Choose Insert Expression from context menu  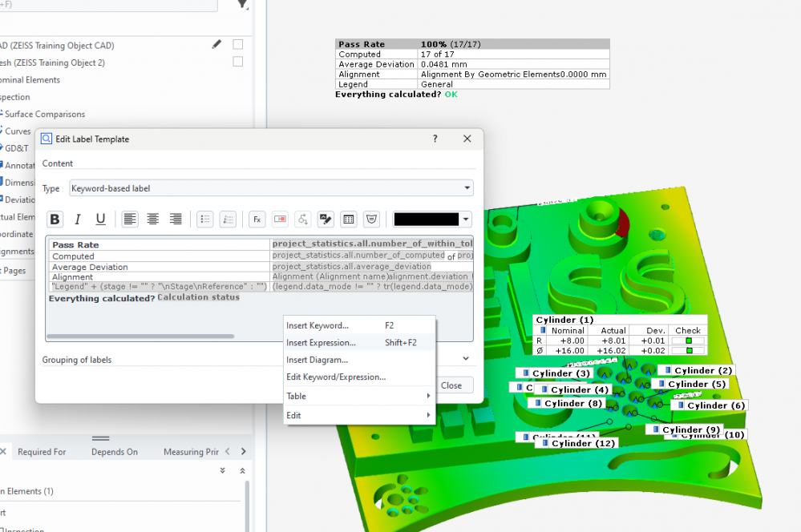coord(322,343)
